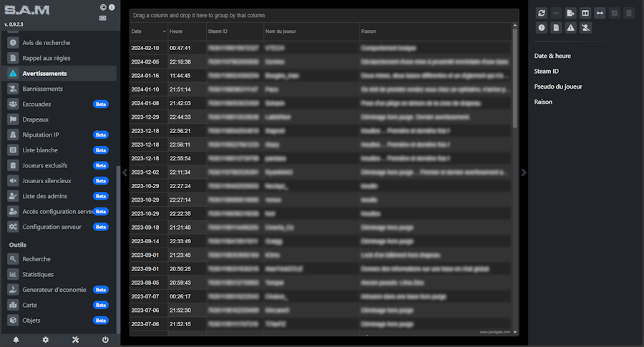The width and height of the screenshot is (644, 347).
Task: Open Bannissements in the sidebar
Action: (x=42, y=89)
